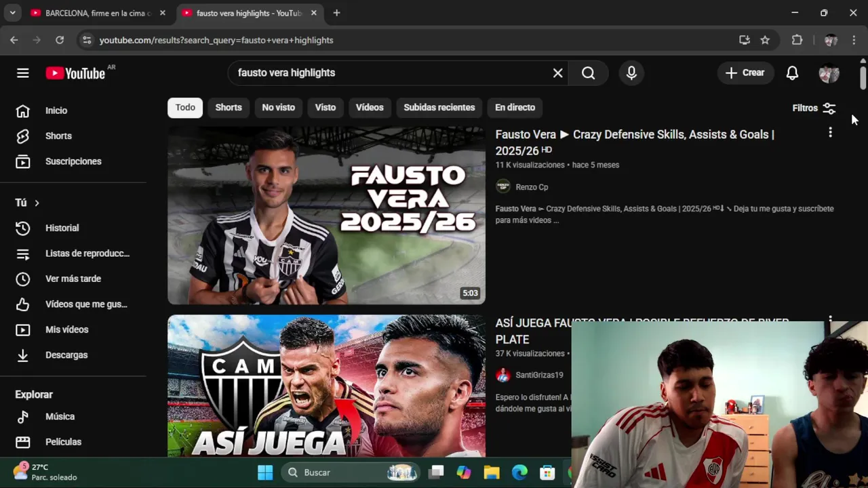Open the Windows Start menu
This screenshot has width=868, height=488.
(265, 472)
